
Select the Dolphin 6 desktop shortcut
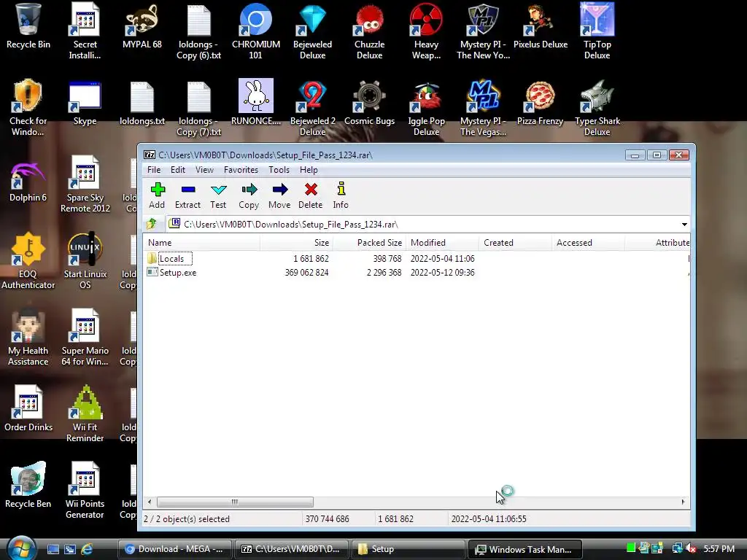coord(28,181)
